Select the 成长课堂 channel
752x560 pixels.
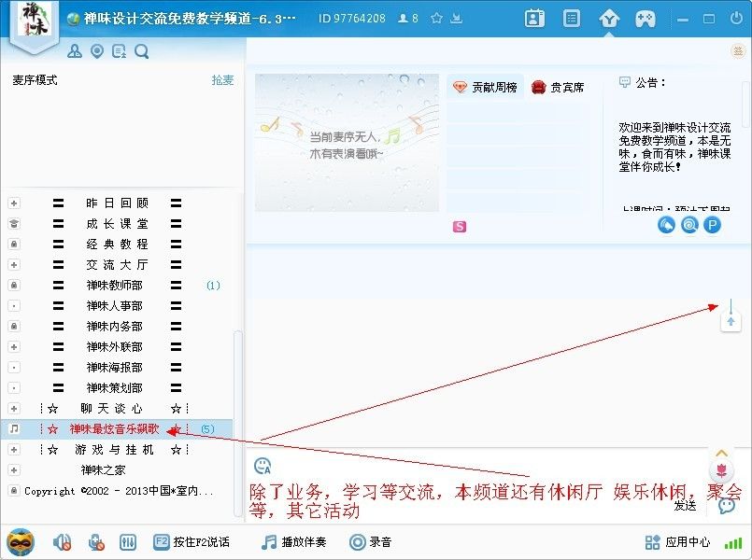coord(117,224)
